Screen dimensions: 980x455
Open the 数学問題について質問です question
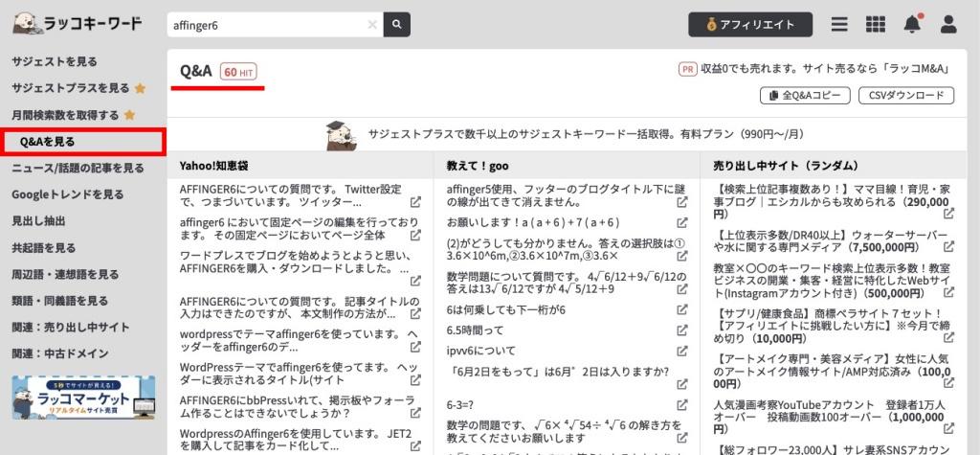click(567, 283)
